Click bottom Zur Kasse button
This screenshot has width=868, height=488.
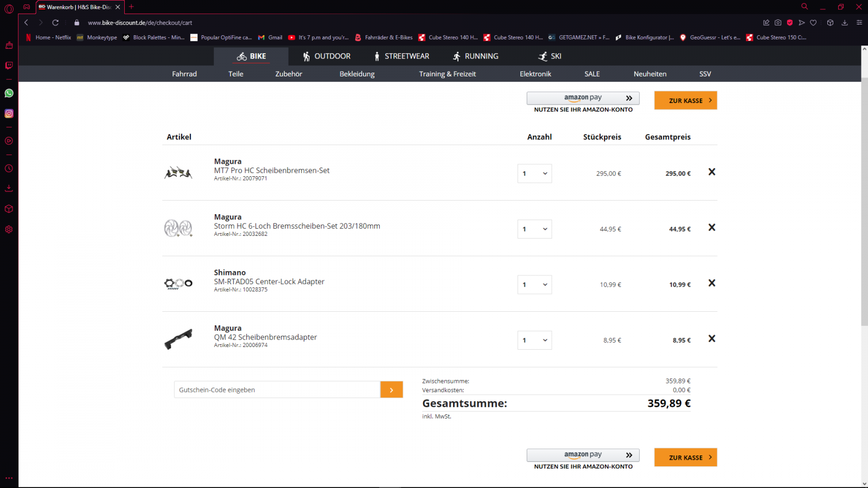pos(686,457)
